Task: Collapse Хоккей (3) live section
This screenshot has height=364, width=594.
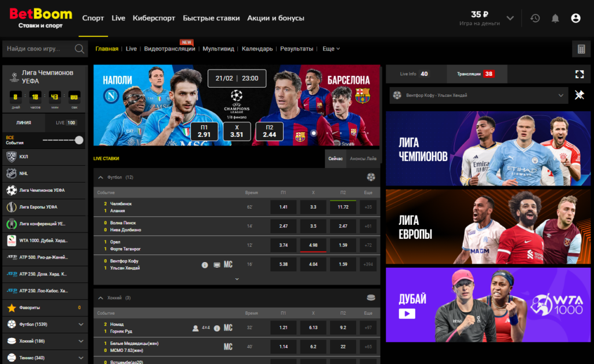Action: tap(100, 298)
